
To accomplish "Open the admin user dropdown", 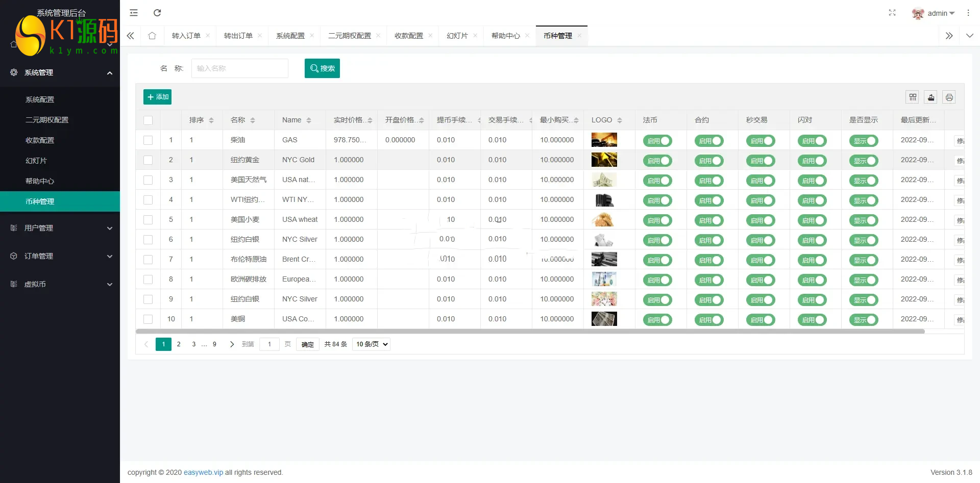I will point(934,13).
